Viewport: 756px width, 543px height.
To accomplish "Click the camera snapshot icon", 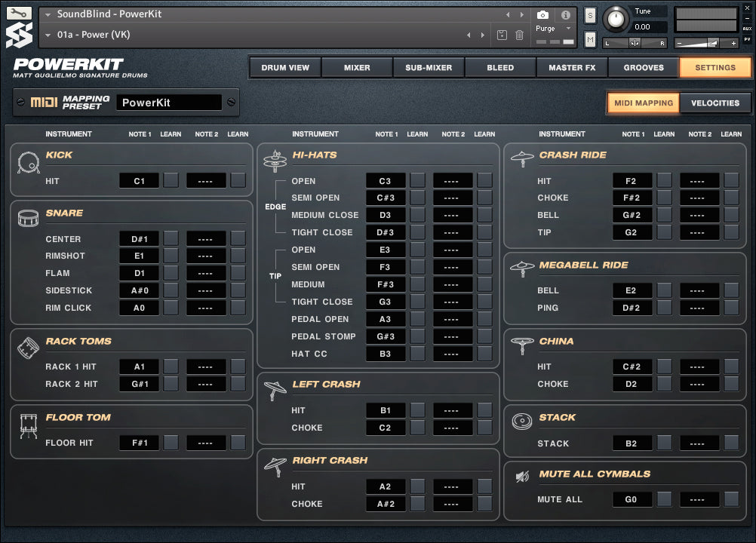I will pyautogui.click(x=542, y=15).
